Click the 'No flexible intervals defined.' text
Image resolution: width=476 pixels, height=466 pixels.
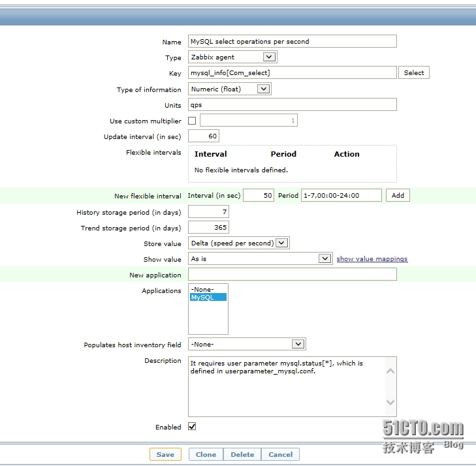(241, 170)
